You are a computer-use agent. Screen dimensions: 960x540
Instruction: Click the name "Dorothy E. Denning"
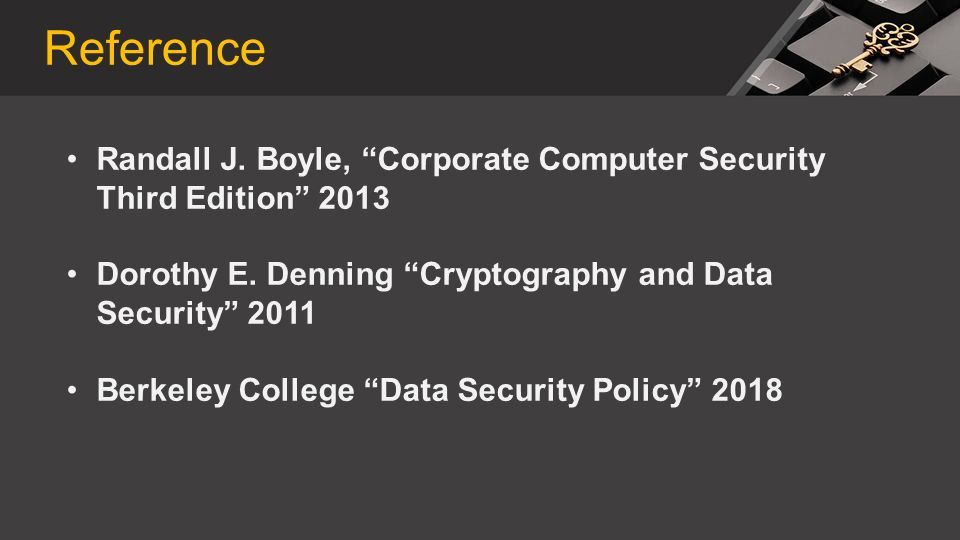click(x=245, y=274)
